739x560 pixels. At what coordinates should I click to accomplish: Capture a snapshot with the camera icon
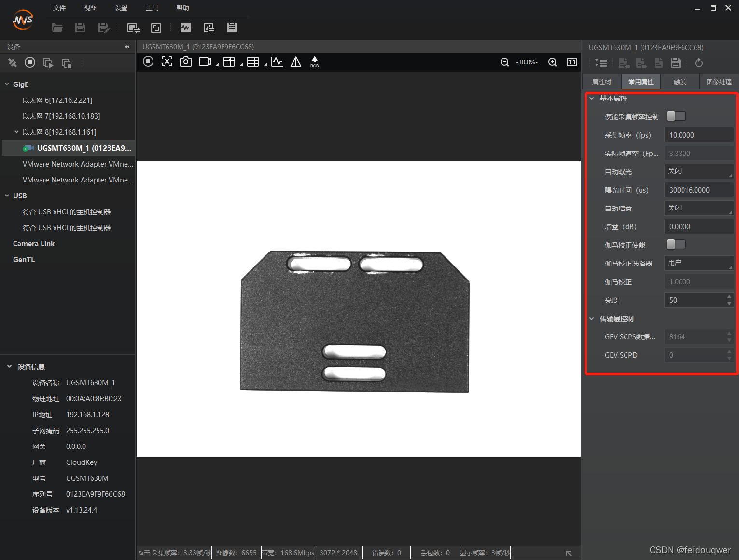[x=186, y=62]
